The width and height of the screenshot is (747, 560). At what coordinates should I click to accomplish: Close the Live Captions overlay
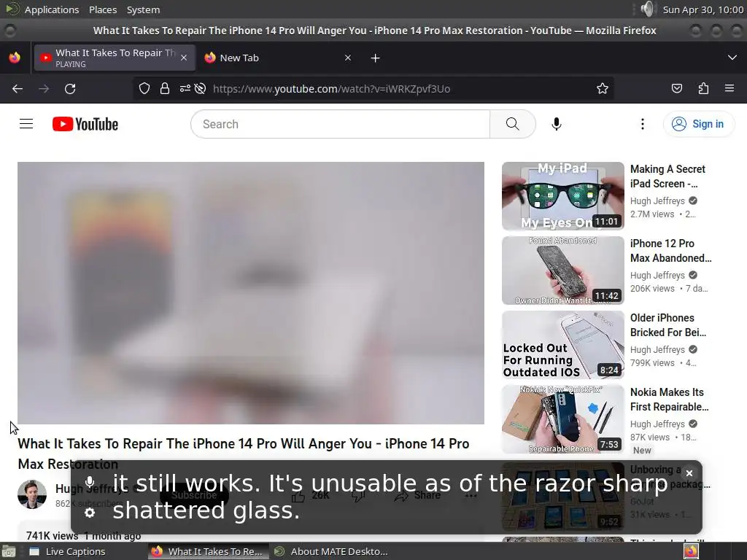(689, 472)
